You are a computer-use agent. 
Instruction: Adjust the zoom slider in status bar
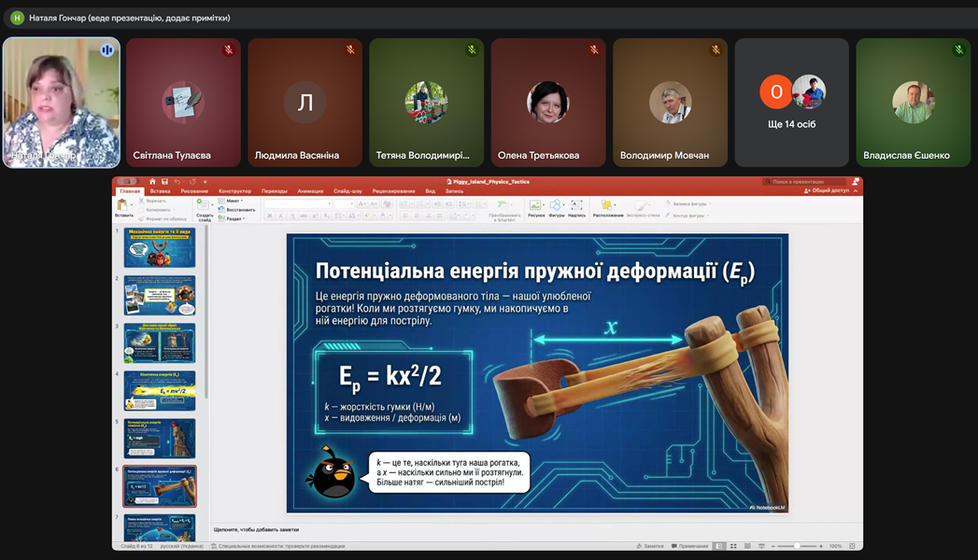click(x=797, y=546)
